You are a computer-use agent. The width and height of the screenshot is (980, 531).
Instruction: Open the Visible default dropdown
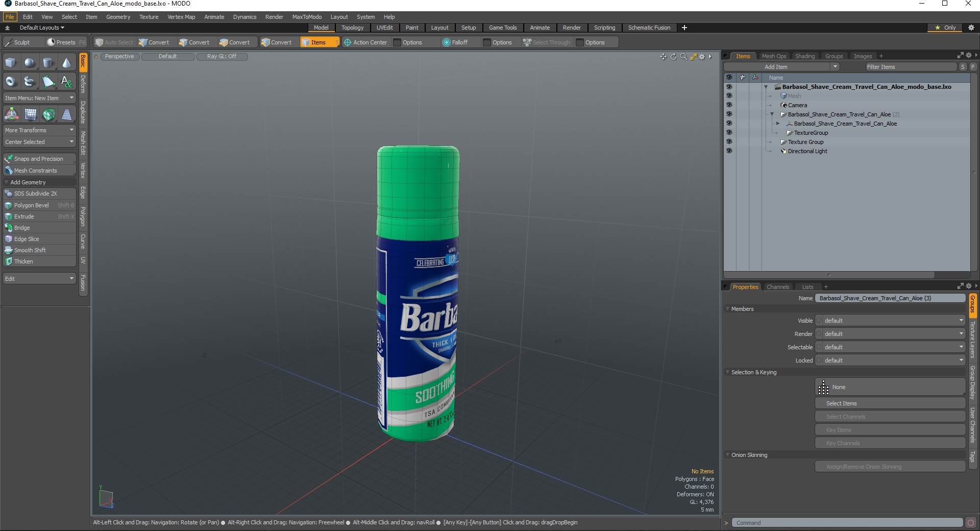click(x=890, y=321)
